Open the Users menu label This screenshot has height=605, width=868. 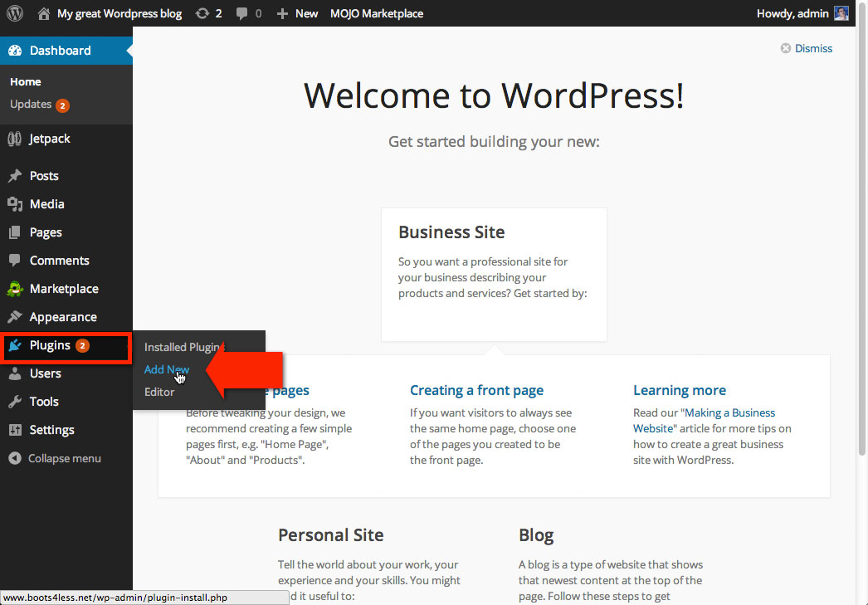46,373
